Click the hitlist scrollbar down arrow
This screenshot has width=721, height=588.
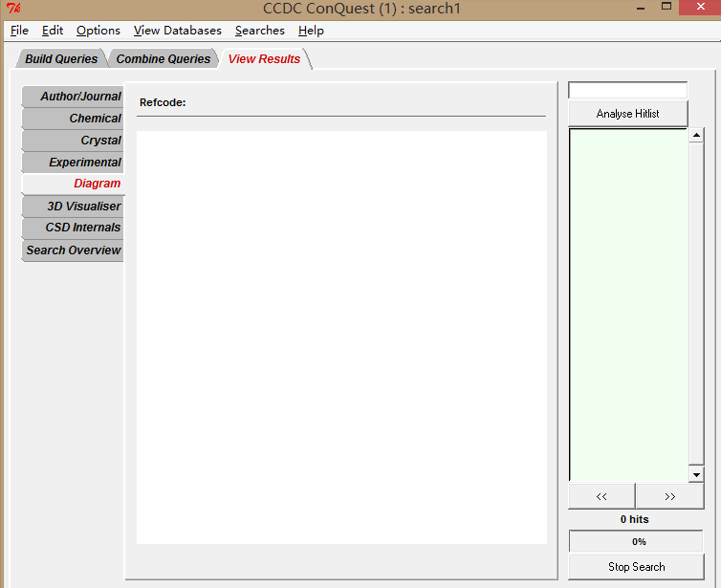[x=696, y=474]
